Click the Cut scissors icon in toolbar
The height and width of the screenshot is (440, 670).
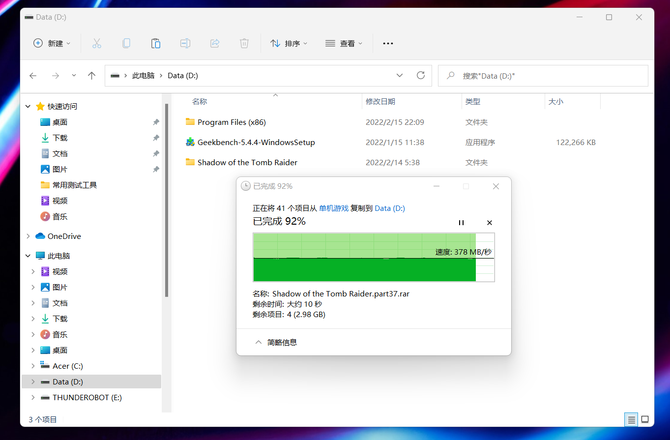[97, 44]
